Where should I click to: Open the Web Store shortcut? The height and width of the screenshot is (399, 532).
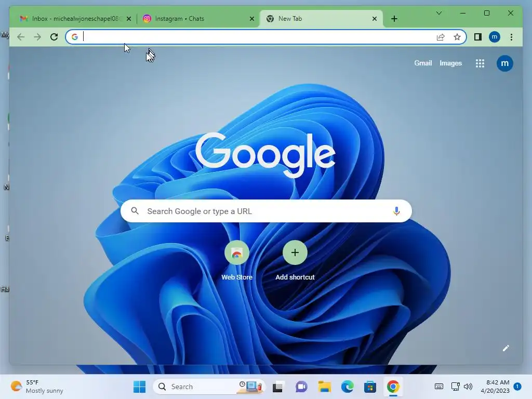coord(237,261)
